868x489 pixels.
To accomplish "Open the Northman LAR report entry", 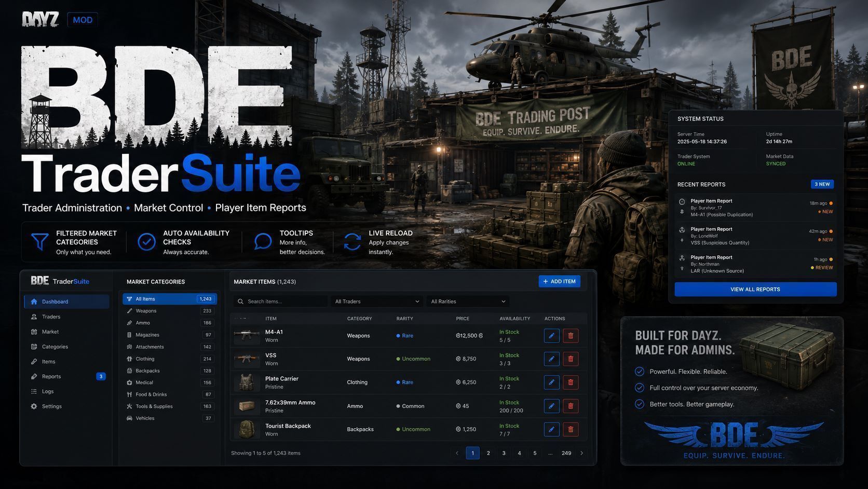I will pos(755,264).
